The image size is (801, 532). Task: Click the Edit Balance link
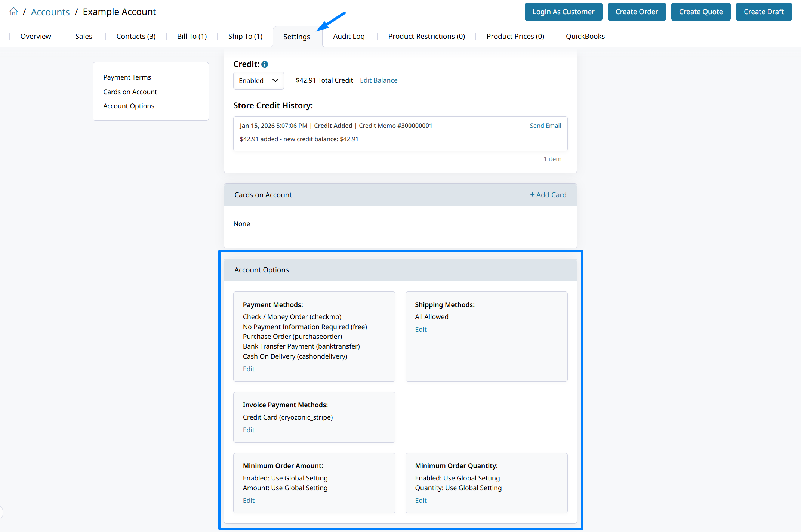click(378, 80)
